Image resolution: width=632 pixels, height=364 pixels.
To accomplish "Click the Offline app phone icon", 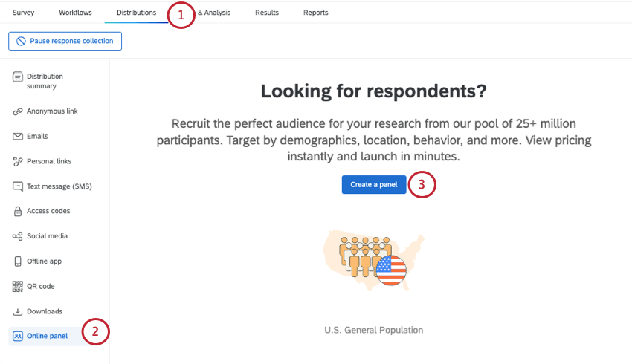I will coord(18,261).
